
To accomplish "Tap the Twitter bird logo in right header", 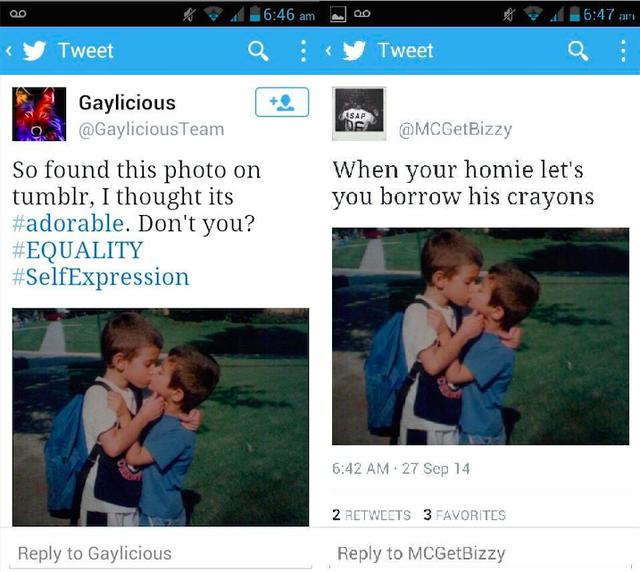I will (354, 51).
